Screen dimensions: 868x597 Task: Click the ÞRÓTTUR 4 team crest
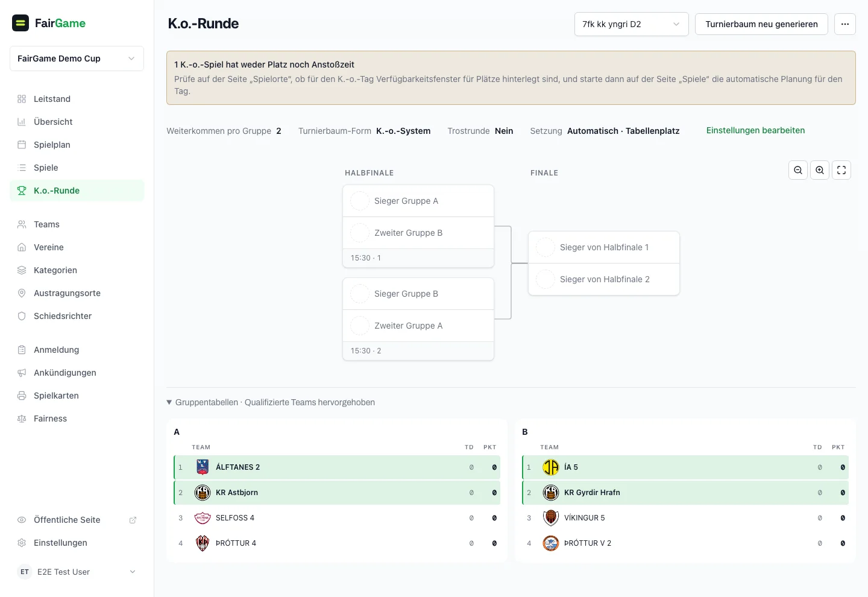pyautogui.click(x=203, y=543)
